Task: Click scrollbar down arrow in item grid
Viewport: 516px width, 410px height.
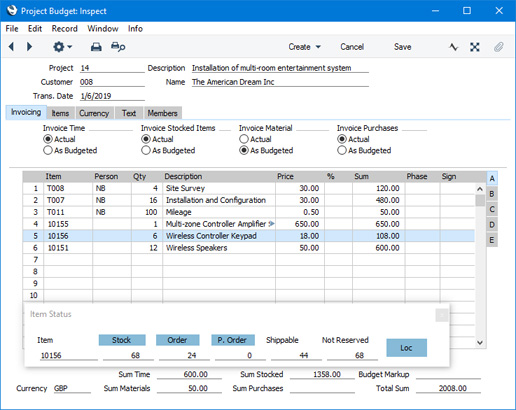Action: pyautogui.click(x=480, y=342)
